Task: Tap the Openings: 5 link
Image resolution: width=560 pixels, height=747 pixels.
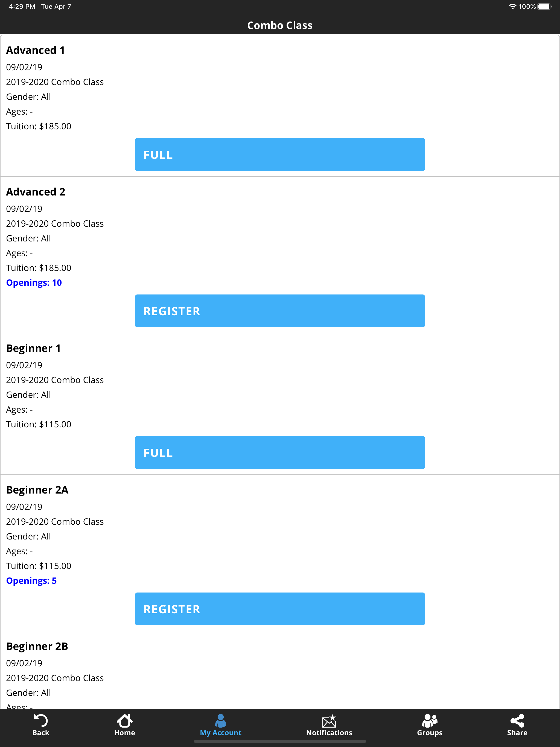Action: [x=31, y=580]
